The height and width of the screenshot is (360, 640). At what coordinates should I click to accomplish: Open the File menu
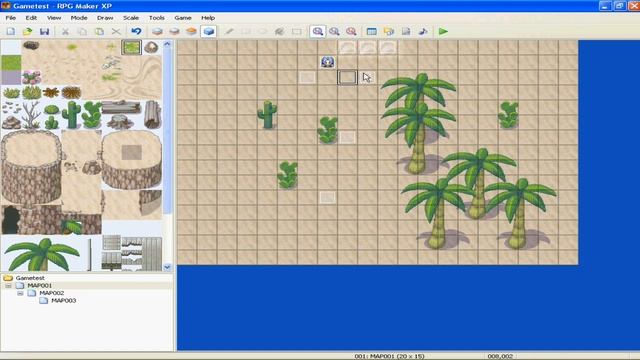11,18
